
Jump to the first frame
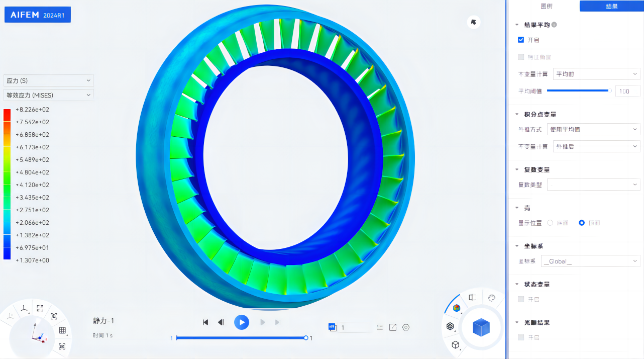205,322
